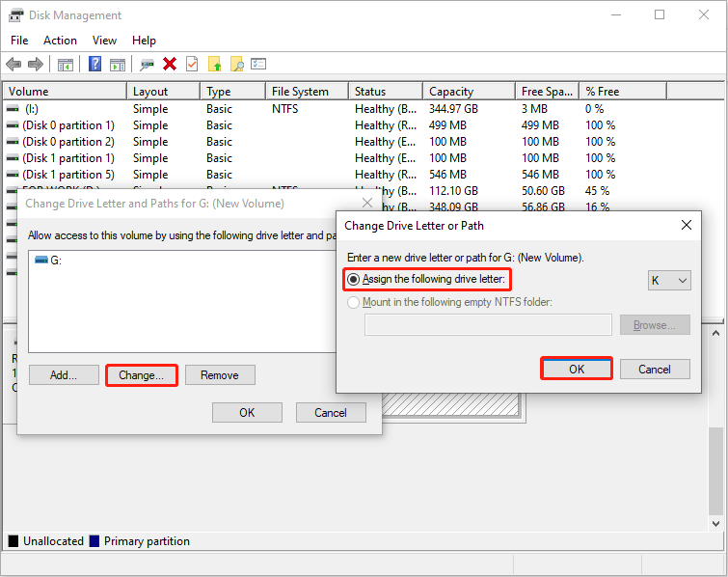
Task: Open the Action menu
Action: click(60, 41)
